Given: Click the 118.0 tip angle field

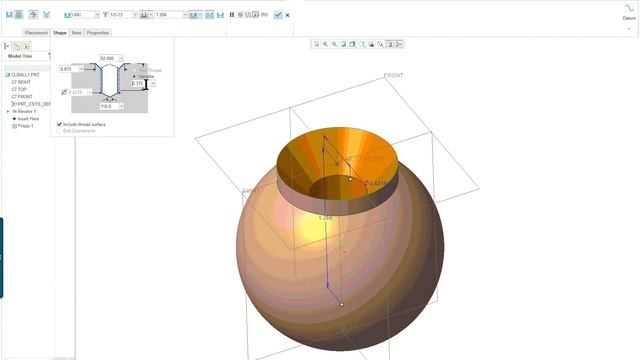Looking at the screenshot, I should [109, 106].
